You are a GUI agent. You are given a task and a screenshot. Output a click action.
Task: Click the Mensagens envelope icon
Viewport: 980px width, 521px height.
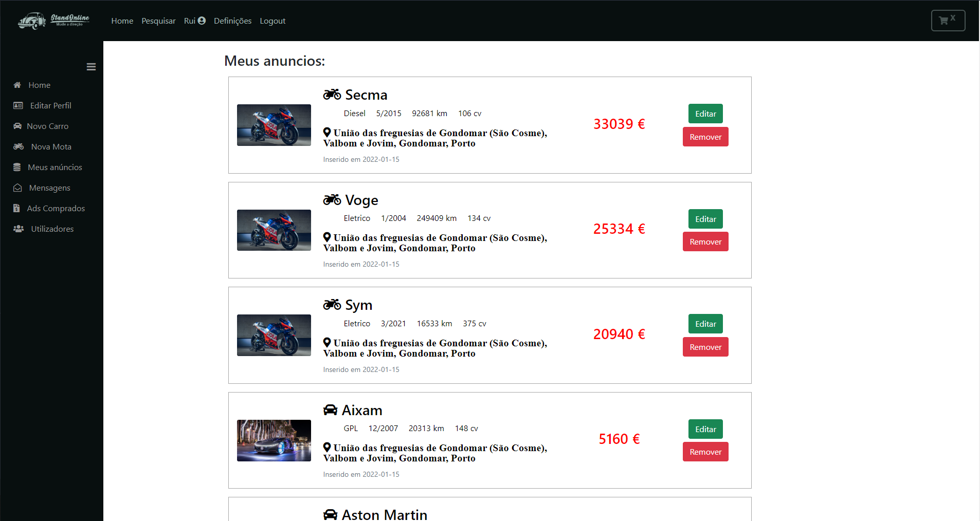point(17,188)
